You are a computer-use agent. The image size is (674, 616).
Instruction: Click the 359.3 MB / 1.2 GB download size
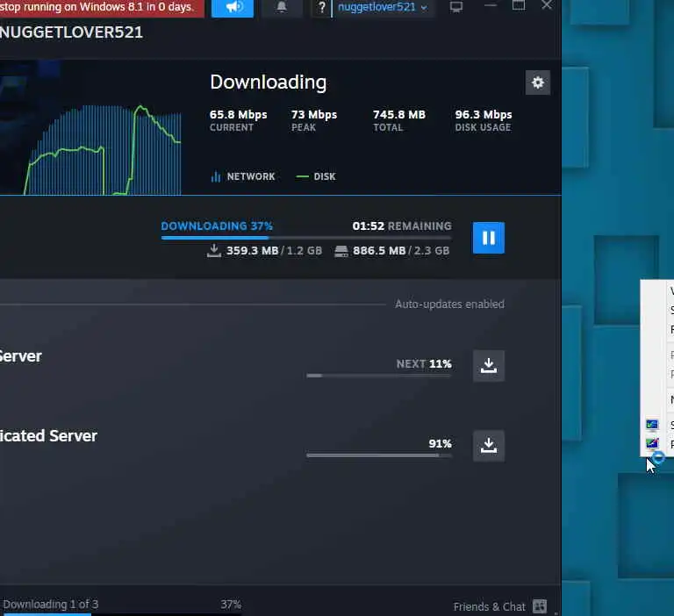coord(264,251)
